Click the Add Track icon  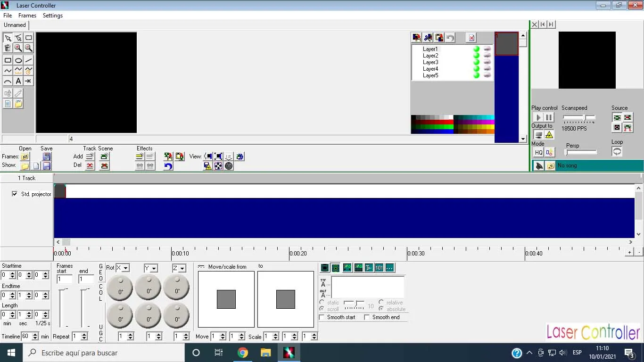[x=90, y=156]
